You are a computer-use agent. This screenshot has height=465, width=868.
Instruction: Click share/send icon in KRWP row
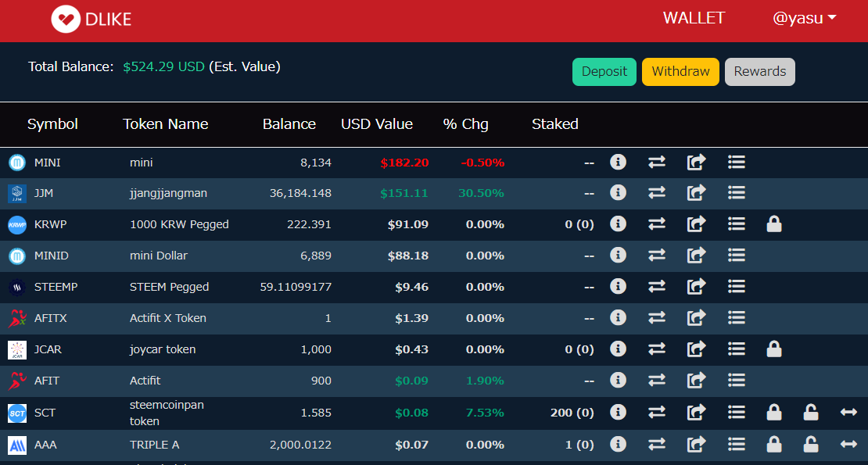697,224
